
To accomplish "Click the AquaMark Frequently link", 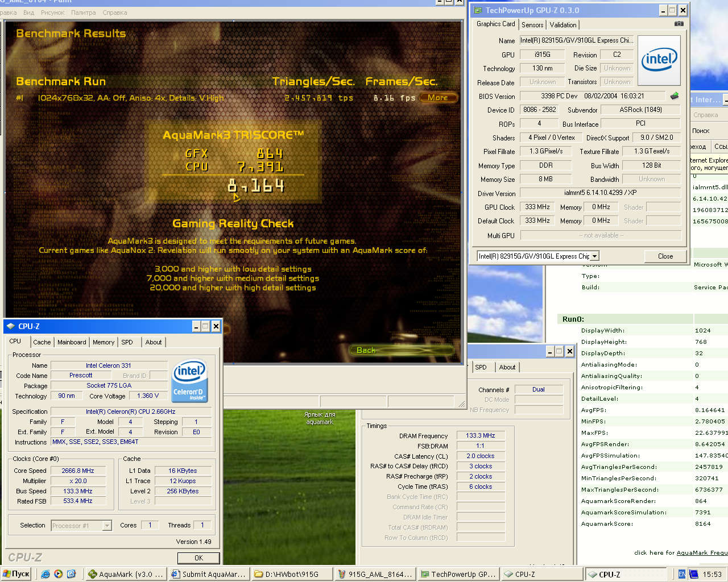I will pos(702,552).
